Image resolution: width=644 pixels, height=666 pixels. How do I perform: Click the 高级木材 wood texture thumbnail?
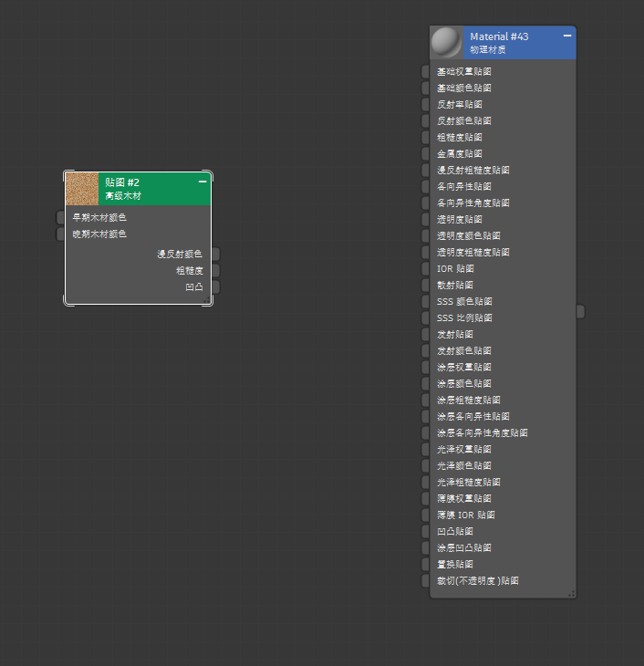click(x=82, y=189)
